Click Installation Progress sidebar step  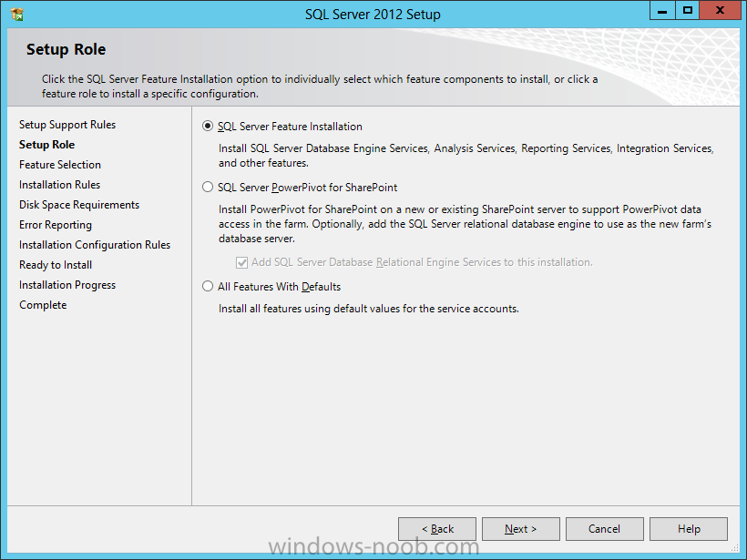click(67, 285)
